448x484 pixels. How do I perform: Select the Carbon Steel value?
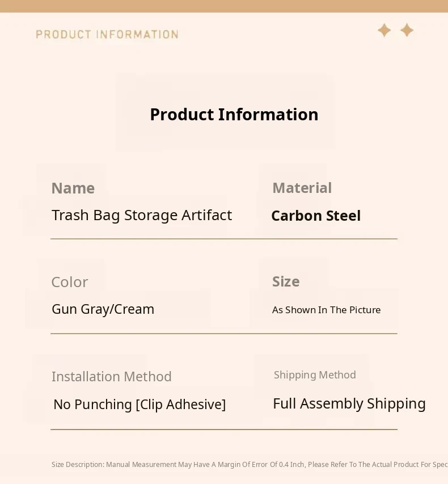316,216
